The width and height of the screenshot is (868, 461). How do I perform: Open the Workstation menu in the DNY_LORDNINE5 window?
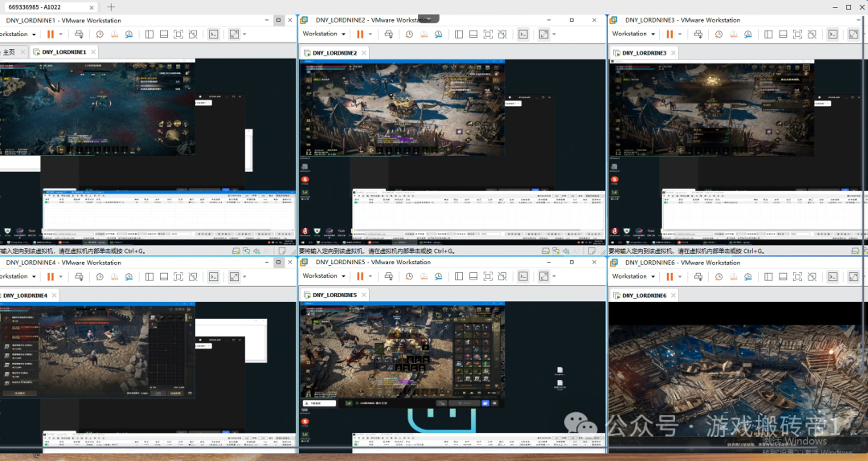tap(324, 275)
